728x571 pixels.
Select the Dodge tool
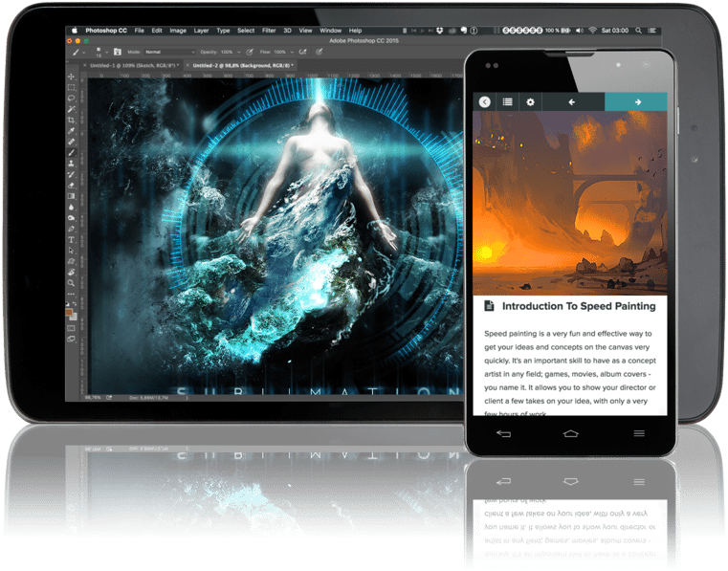coord(71,218)
